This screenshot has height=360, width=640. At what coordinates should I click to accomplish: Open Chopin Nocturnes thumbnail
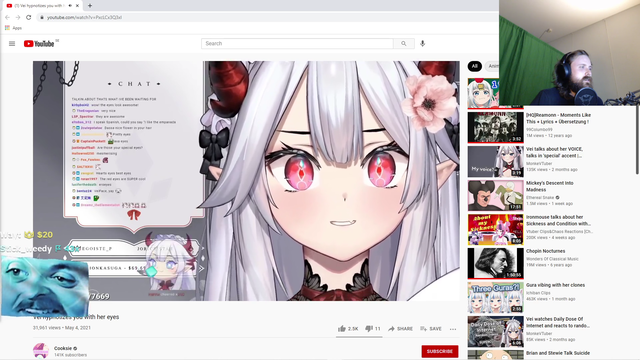(x=495, y=264)
